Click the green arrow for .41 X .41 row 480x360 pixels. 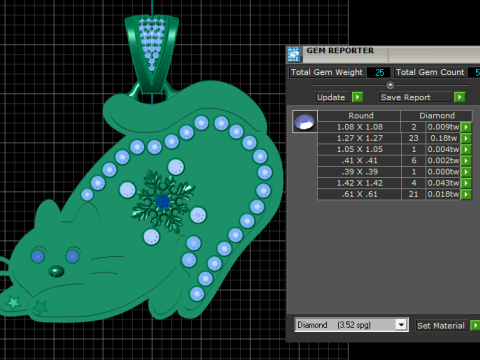[x=466, y=161]
